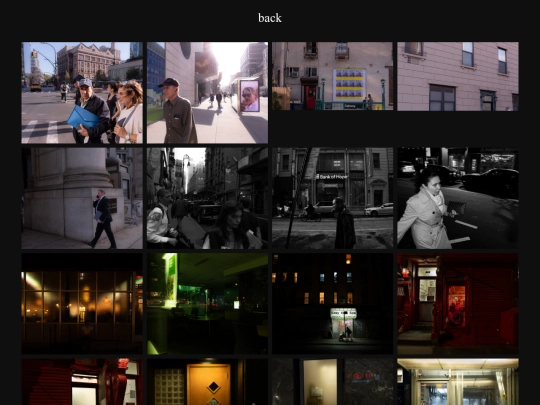
Task: Open photo of brightly lit glass entrance canopy
Action: coord(458,382)
